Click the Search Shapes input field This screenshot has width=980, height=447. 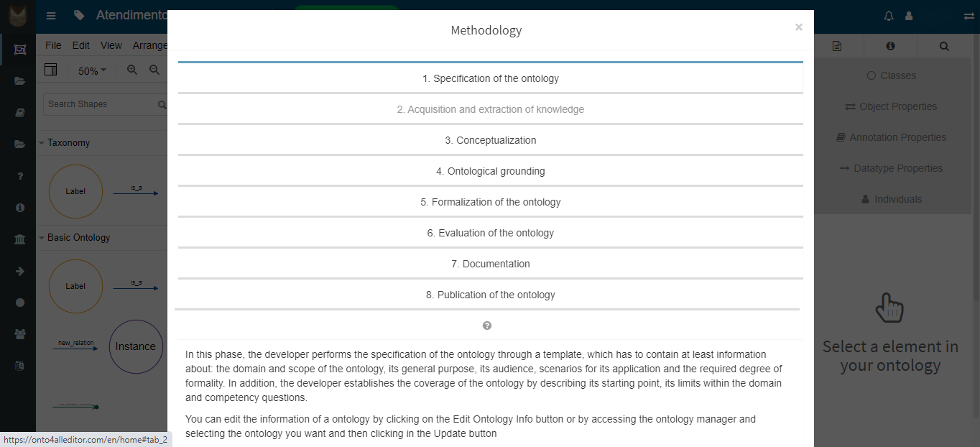101,104
